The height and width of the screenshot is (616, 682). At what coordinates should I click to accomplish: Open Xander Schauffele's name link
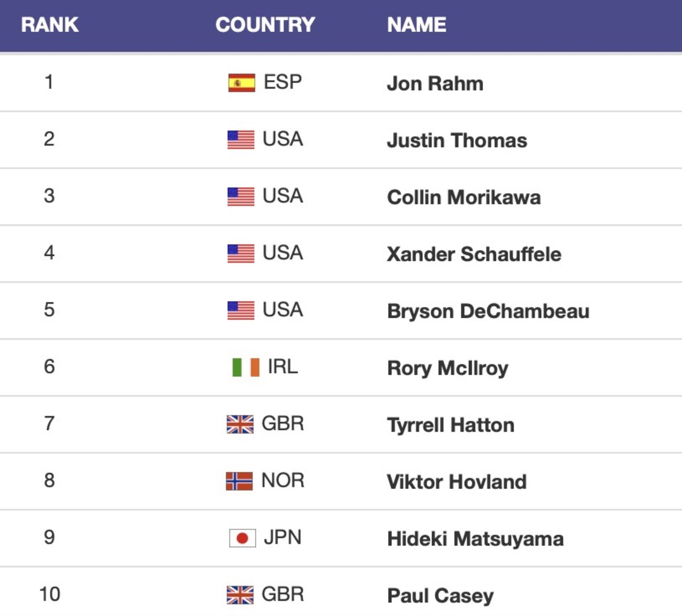474,254
